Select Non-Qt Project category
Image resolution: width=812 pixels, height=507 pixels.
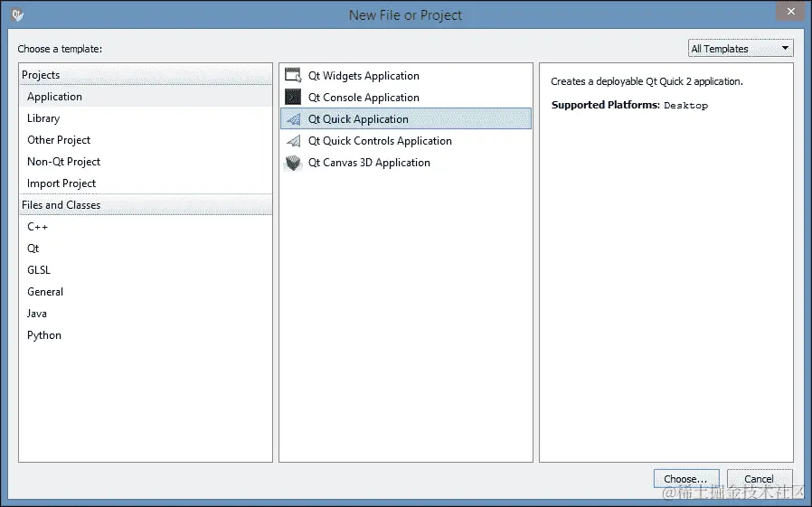pos(146,162)
